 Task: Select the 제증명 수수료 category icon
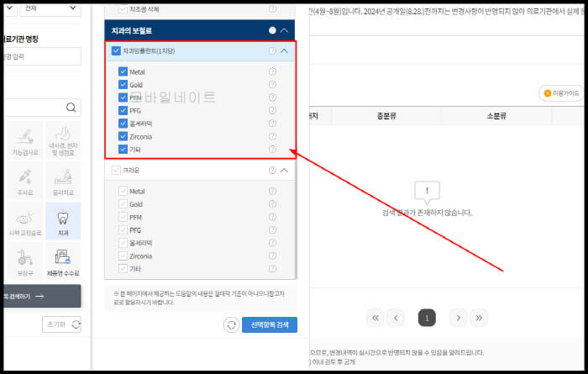[63, 262]
